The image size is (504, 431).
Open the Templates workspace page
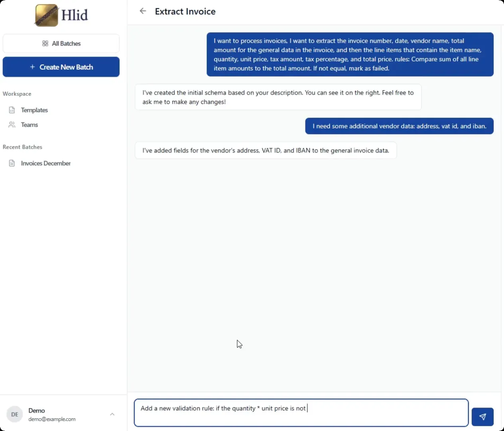pos(34,110)
